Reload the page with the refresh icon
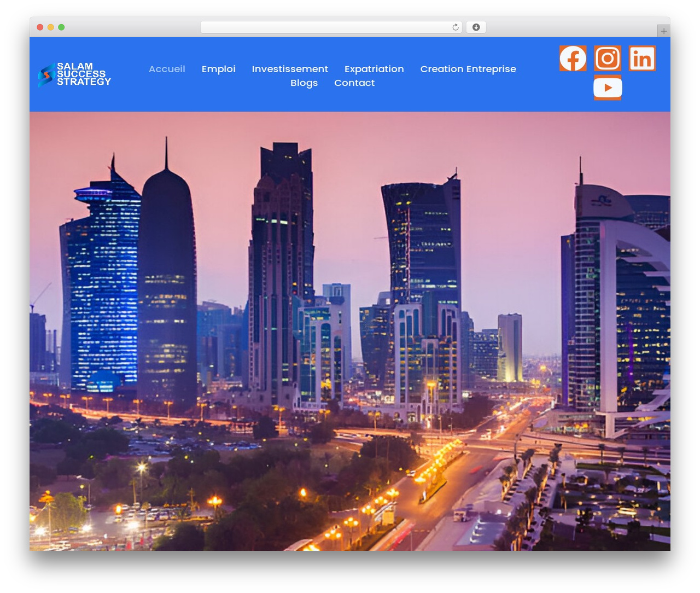700x593 pixels. [x=456, y=27]
